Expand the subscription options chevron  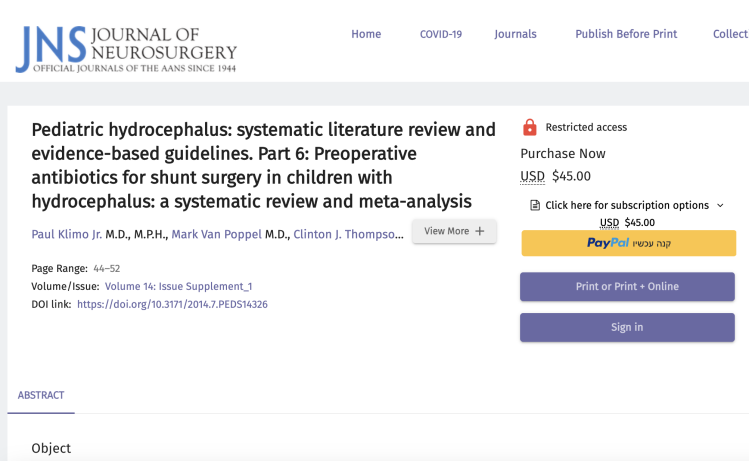720,205
